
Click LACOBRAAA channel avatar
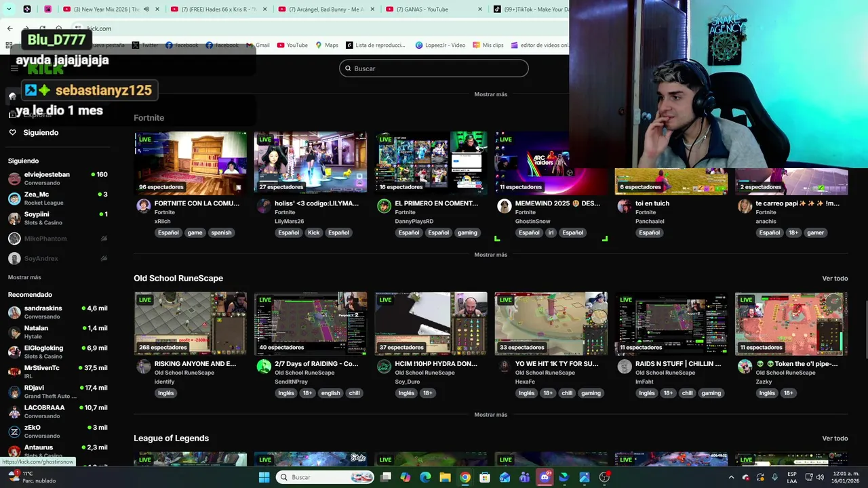coord(14,411)
